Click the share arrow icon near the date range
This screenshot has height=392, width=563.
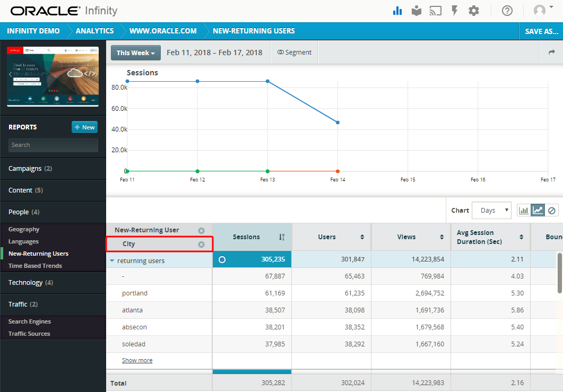click(551, 52)
